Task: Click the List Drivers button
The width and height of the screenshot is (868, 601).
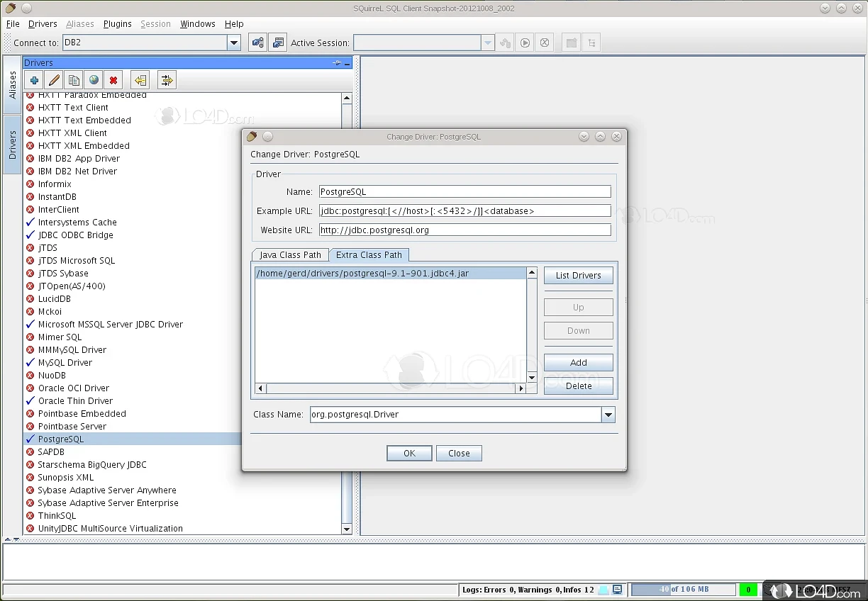Action: click(578, 276)
